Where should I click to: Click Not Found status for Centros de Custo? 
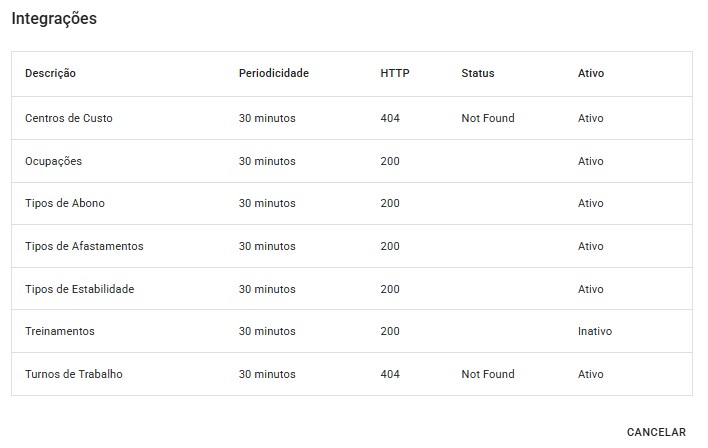point(488,118)
